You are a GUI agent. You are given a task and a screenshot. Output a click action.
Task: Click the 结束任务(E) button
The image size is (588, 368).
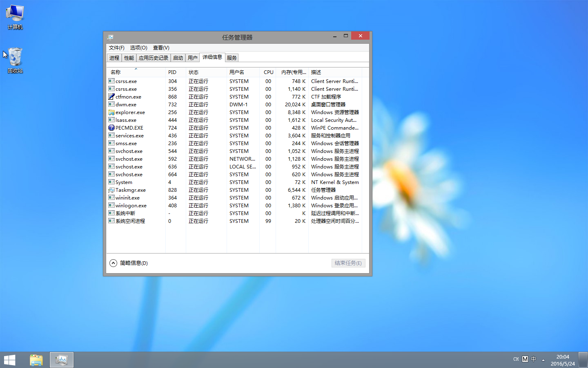click(x=348, y=263)
